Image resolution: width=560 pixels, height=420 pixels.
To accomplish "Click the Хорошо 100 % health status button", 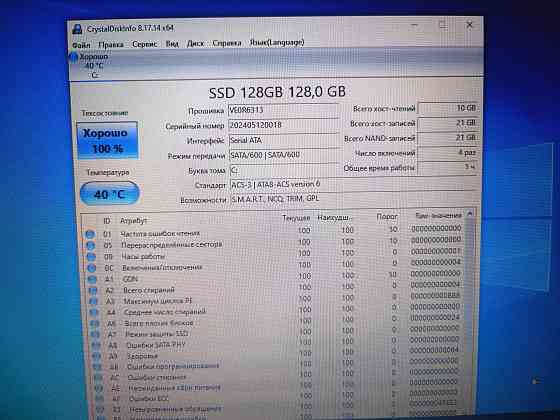I will pos(107,140).
